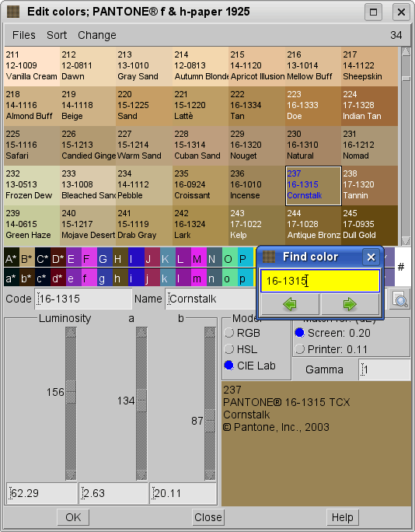Maximize the Edit colors window

click(x=373, y=12)
